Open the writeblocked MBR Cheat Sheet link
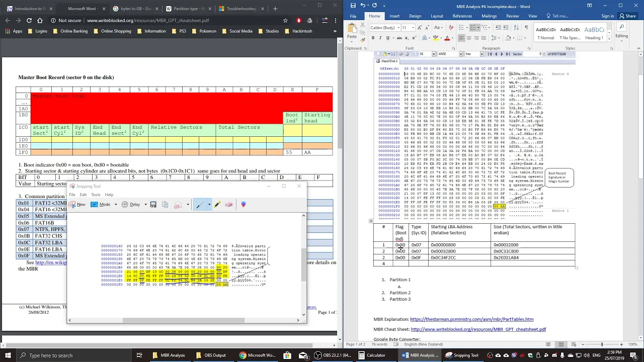 click(478, 329)
